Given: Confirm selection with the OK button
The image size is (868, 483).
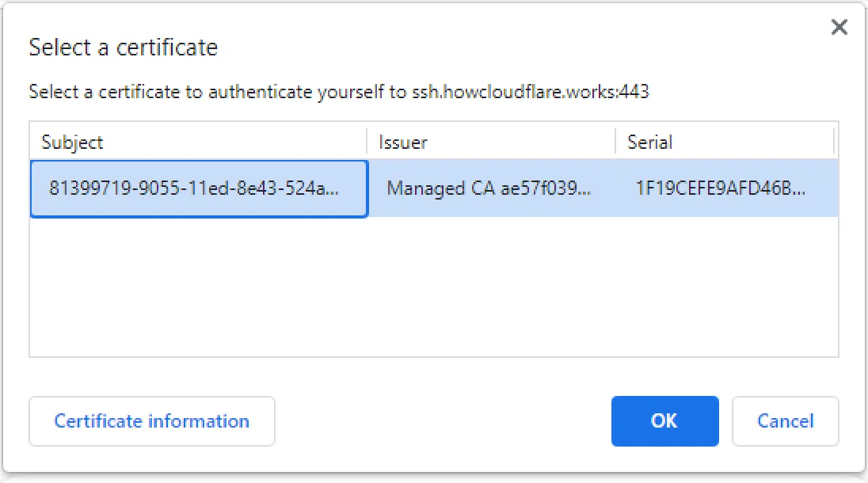Looking at the screenshot, I should (x=664, y=421).
